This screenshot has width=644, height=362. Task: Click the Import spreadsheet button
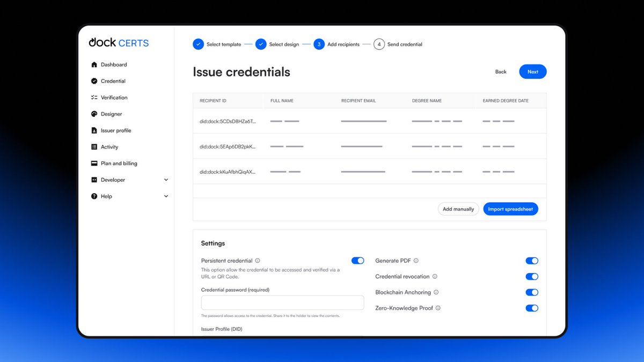[x=510, y=209]
